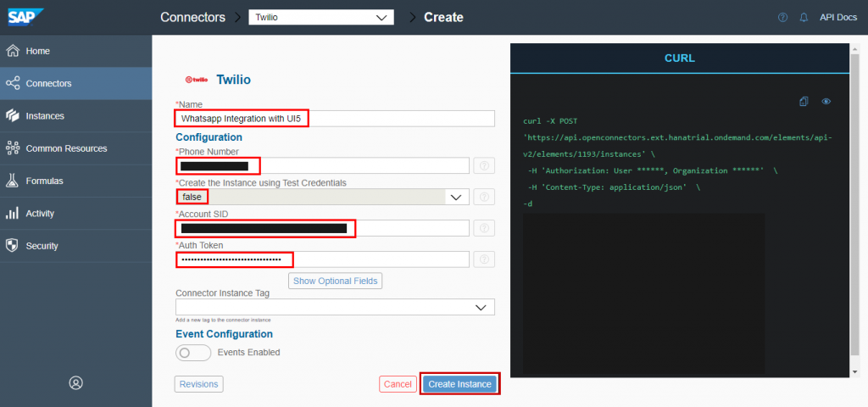The height and width of the screenshot is (407, 868).
Task: Click the 'Content-Type: application/json' line
Action: click(614, 187)
